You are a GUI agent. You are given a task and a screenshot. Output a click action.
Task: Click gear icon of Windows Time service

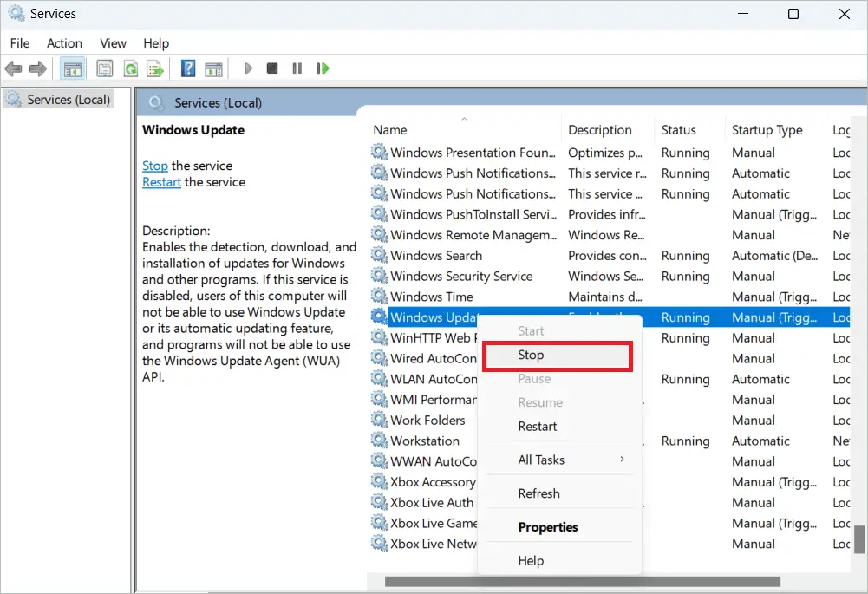(379, 297)
